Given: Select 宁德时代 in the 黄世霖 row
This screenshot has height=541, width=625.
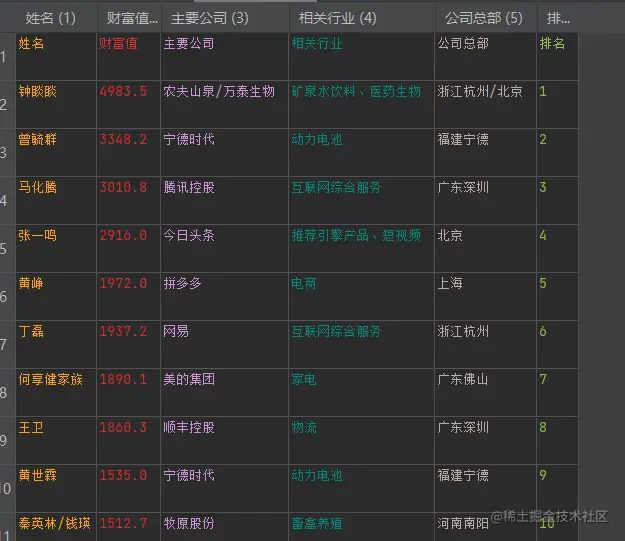Looking at the screenshot, I should (x=224, y=488).
